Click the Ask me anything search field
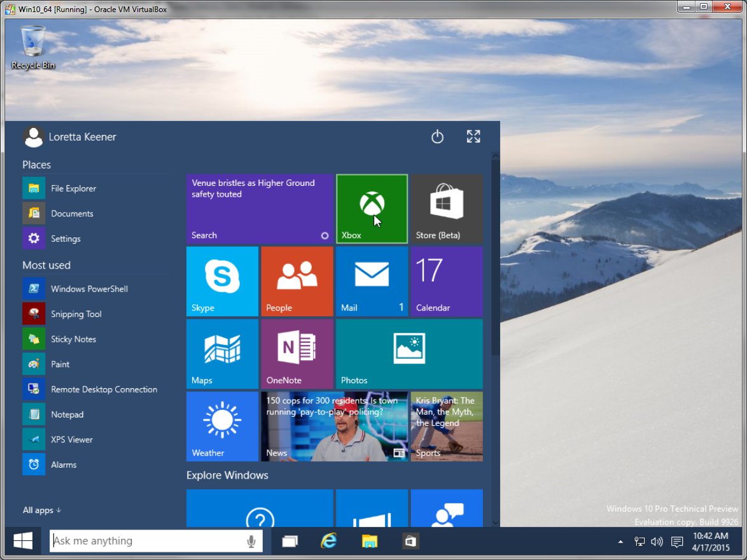 click(x=146, y=541)
